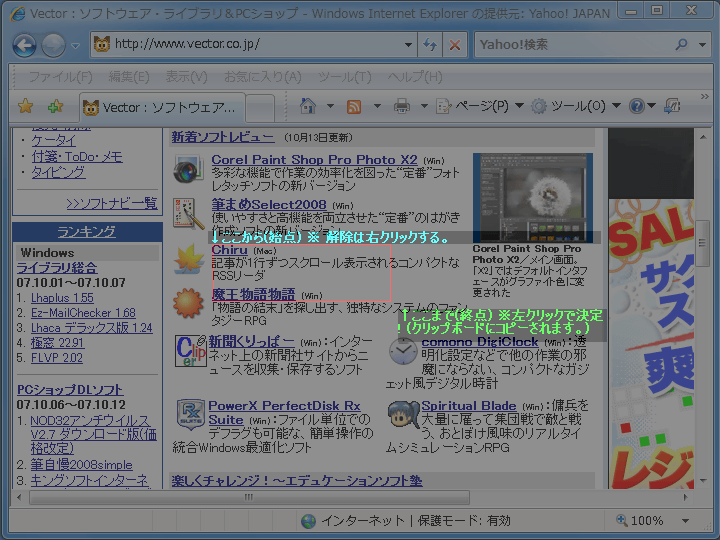This screenshot has width=720, height=540.
Task: Open the Help question mark menu
Action: pyautogui.click(x=642, y=107)
